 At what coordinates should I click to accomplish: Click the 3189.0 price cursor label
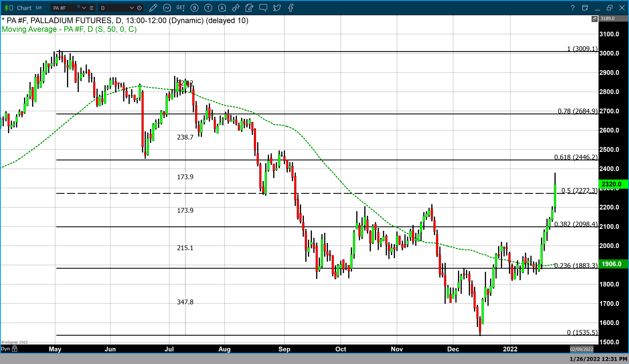coord(613,19)
